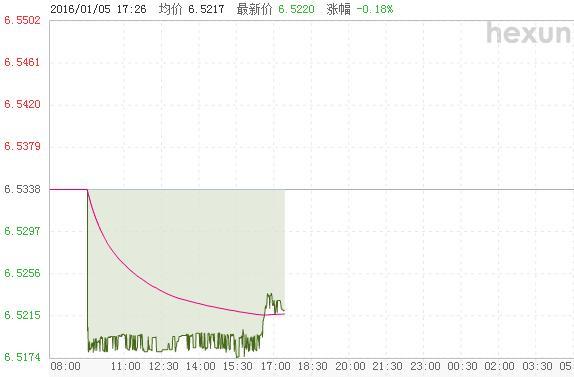This screenshot has height=377, width=574.
Task: Click the hexun watermark logo
Action: [530, 34]
